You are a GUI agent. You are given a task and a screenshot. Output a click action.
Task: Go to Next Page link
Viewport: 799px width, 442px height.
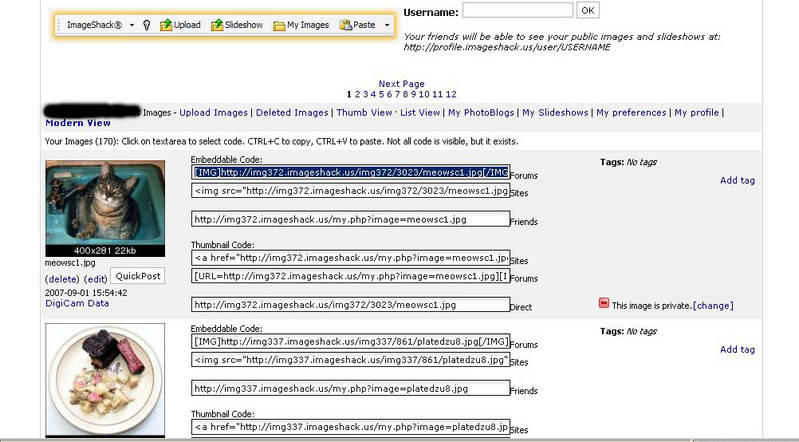(401, 84)
